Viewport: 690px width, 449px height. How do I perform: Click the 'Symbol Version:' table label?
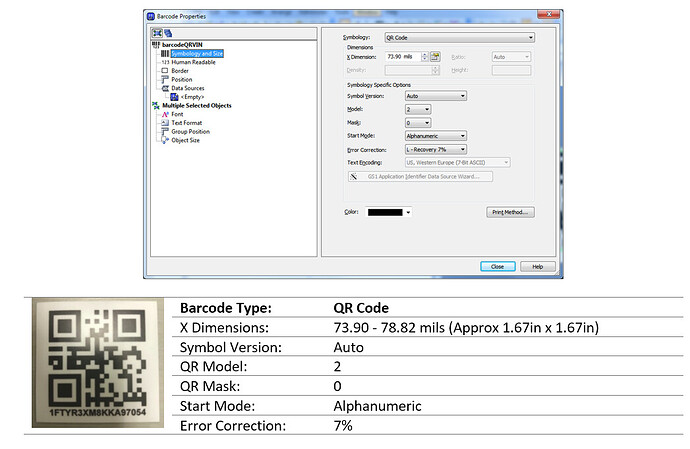coord(231,347)
